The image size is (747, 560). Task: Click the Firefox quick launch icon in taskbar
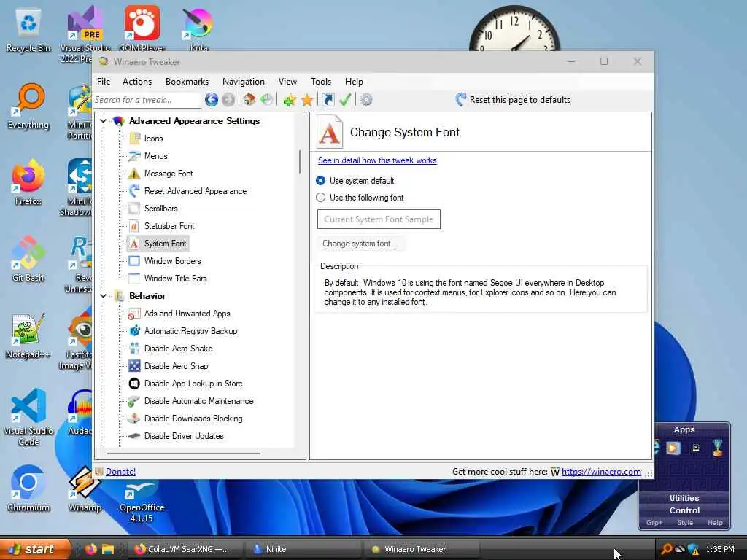(x=91, y=549)
